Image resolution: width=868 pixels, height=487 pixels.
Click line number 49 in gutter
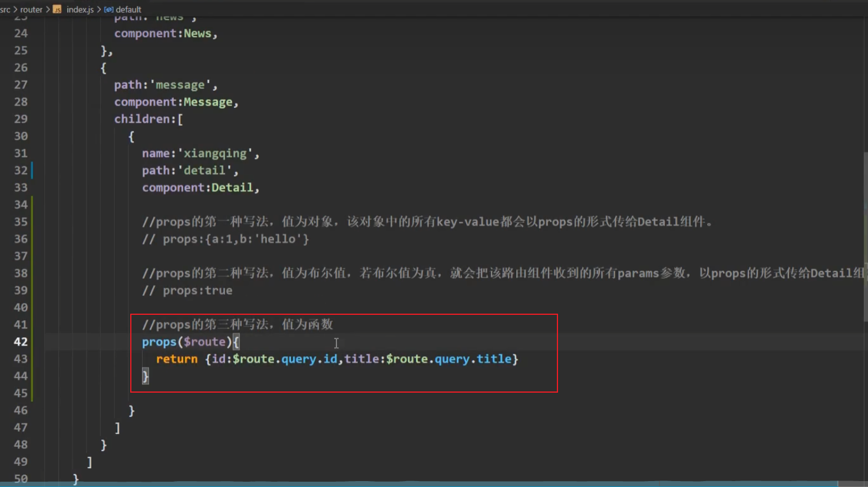point(21,462)
